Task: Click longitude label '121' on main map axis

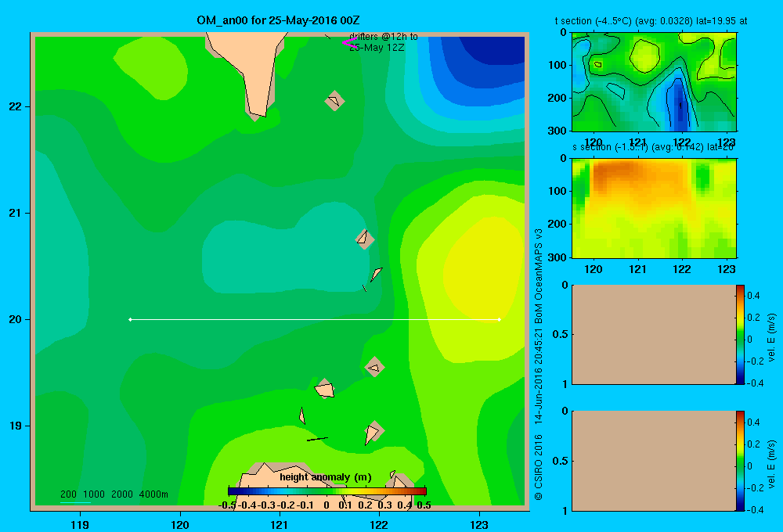Action: (x=280, y=524)
